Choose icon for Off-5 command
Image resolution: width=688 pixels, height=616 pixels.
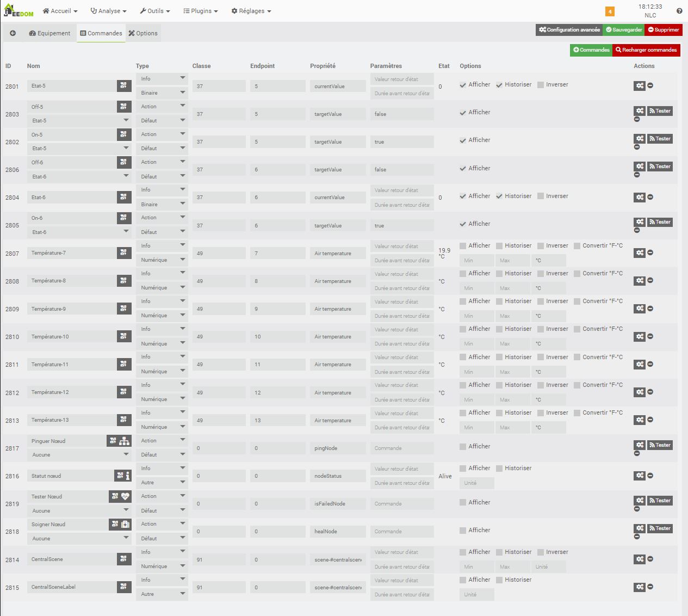(124, 107)
